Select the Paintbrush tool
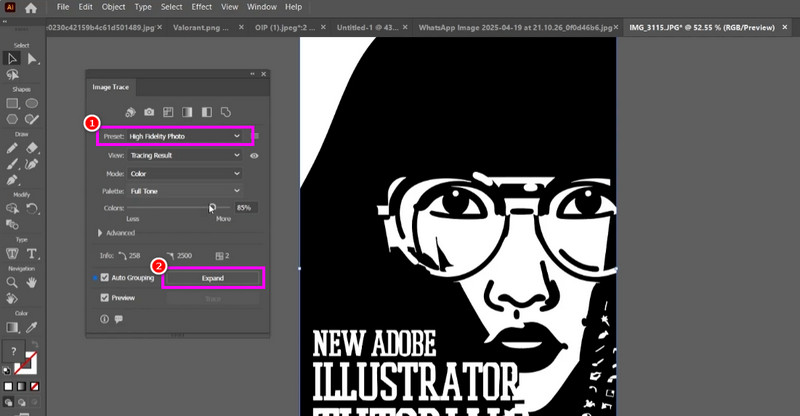 pos(12,164)
